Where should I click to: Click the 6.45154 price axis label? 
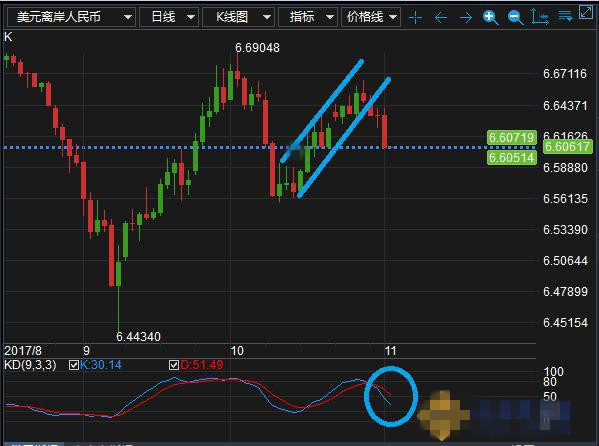point(565,323)
